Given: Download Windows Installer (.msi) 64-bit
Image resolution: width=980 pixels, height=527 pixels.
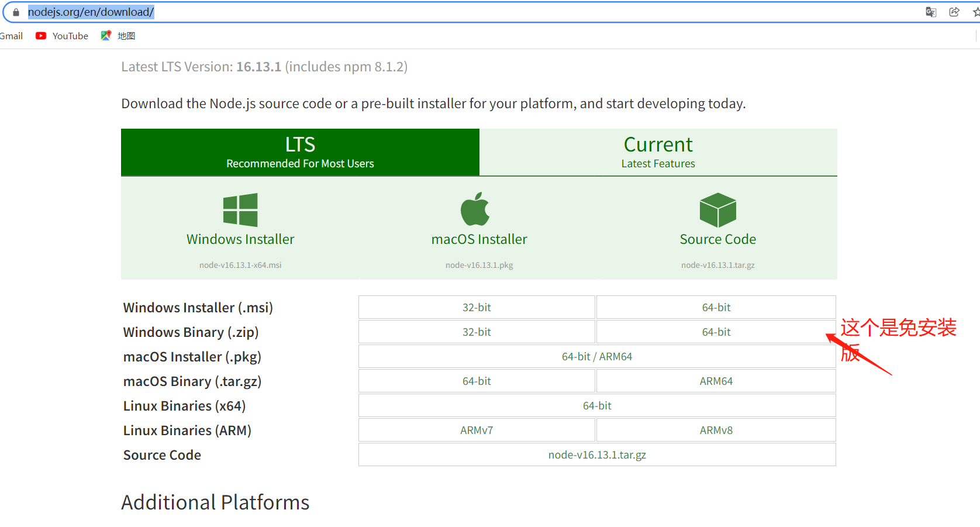Looking at the screenshot, I should pos(716,307).
